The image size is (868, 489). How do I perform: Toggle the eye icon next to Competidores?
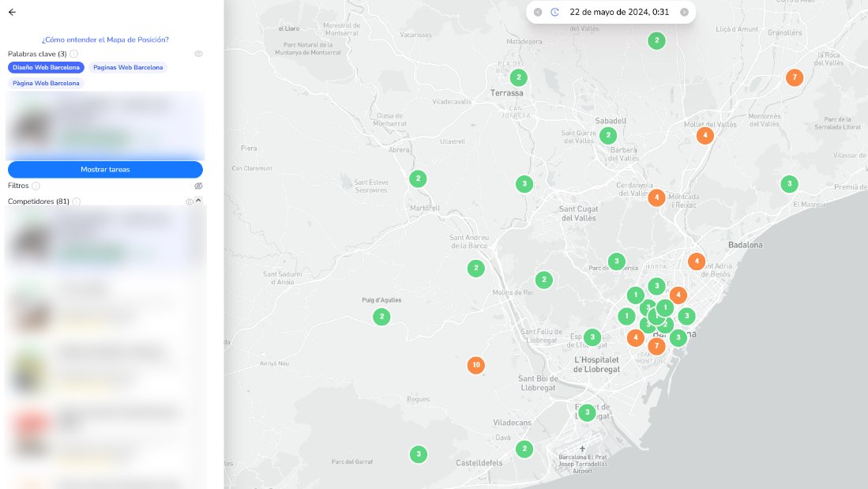[189, 201]
